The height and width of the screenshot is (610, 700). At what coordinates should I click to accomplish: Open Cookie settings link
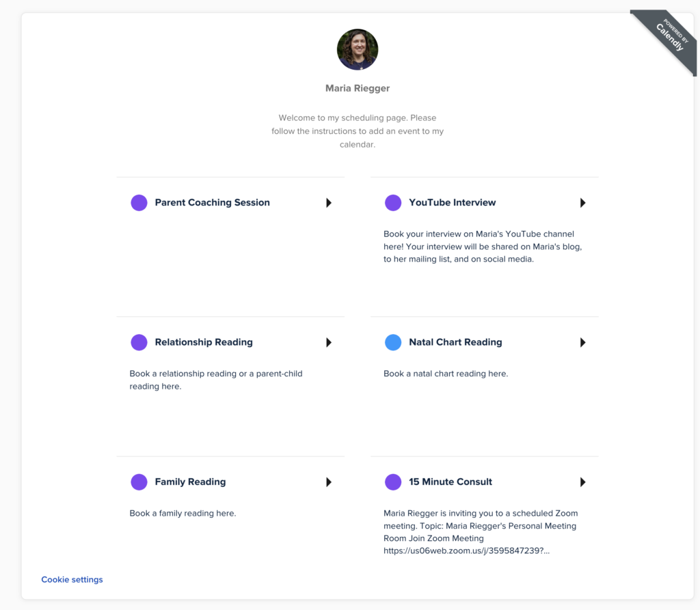point(72,580)
